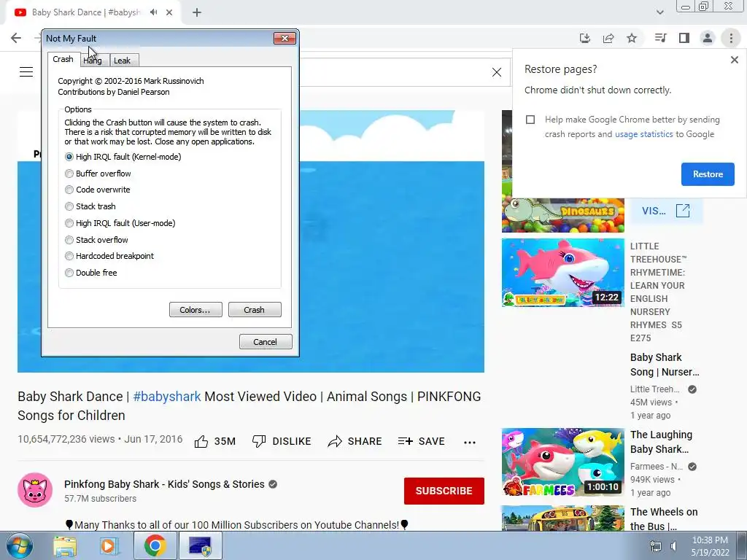Bookmark this page with the star icon
The height and width of the screenshot is (560, 747).
632,38
